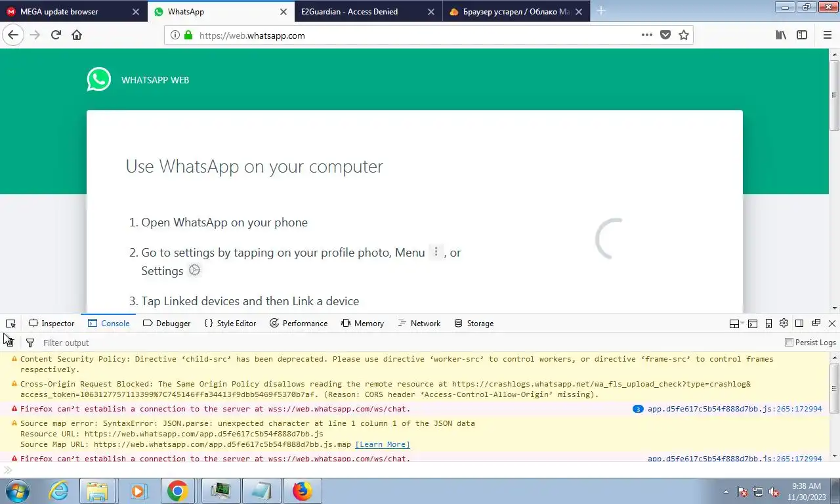The height and width of the screenshot is (504, 840).
Task: Click the browser Back arrow button
Action: coord(12,35)
